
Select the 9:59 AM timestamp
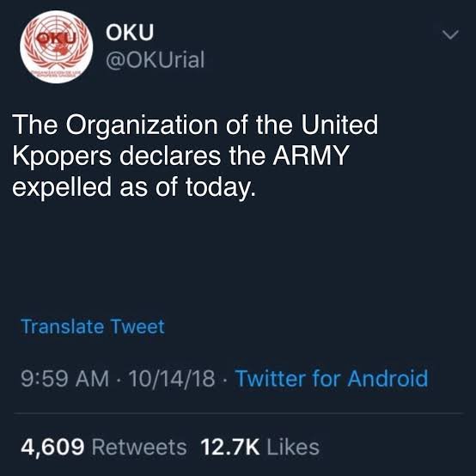(x=64, y=379)
